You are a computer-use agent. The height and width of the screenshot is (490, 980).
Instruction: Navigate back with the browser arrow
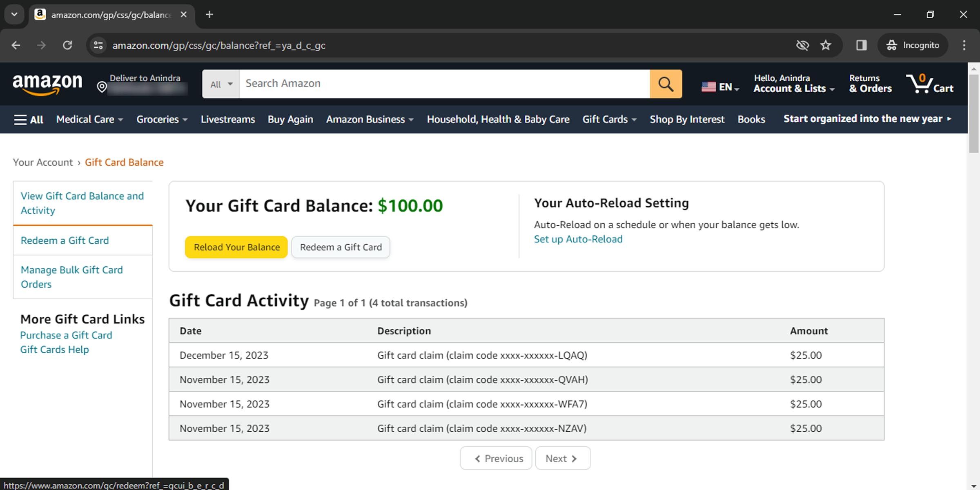pyautogui.click(x=16, y=45)
